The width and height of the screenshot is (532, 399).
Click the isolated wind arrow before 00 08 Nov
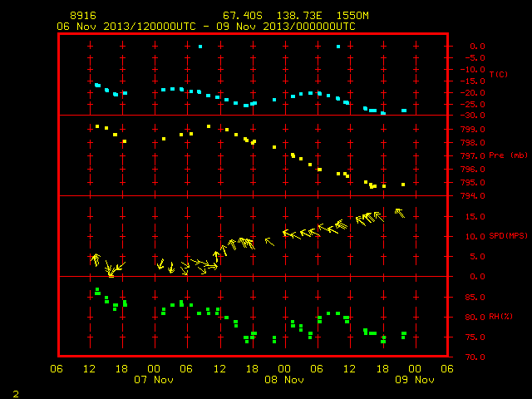click(269, 242)
